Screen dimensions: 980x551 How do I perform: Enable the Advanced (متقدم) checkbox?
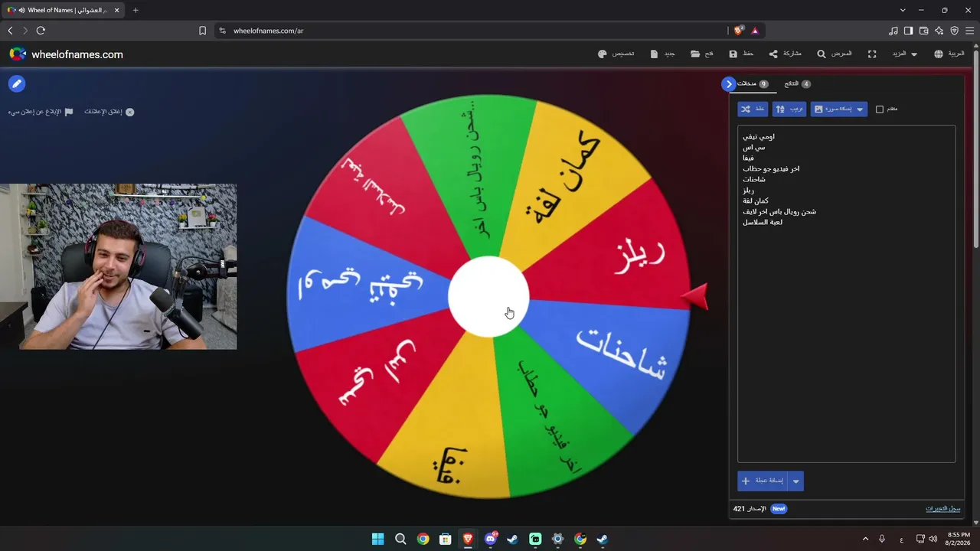pos(880,109)
